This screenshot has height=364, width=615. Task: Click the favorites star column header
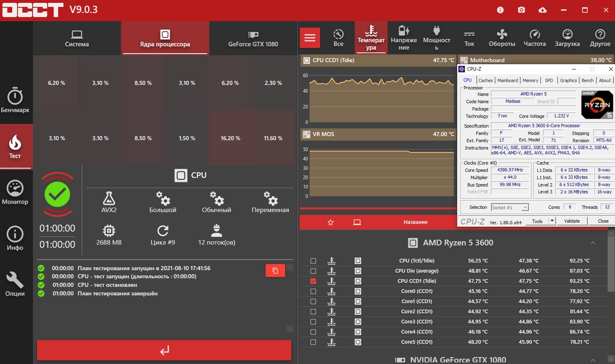[331, 222]
